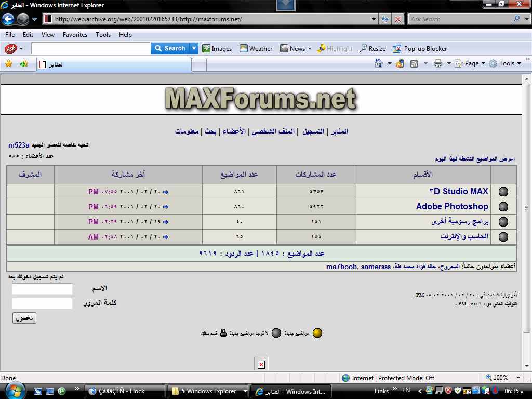Open the search provider dropdown arrow
The width and height of the screenshot is (532, 399).
tap(527, 19)
